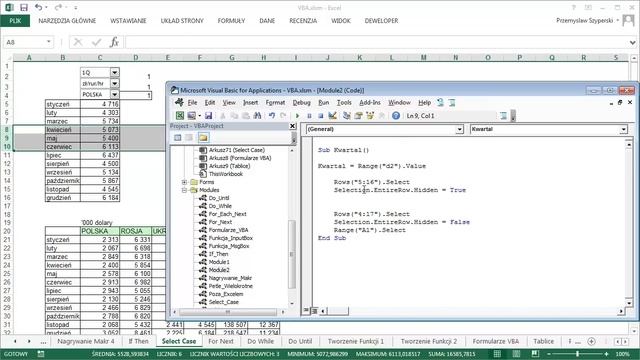Click the Przemysław Szyperski account name
Viewport: 640px width, 360px height.
584,20
